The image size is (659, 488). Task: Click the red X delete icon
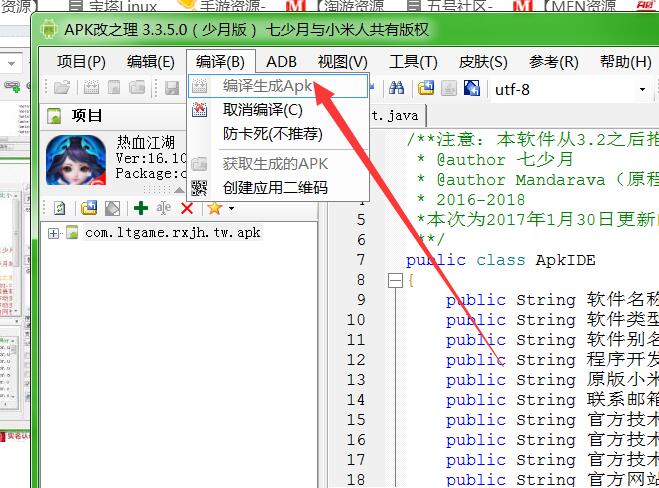pyautogui.click(x=186, y=208)
